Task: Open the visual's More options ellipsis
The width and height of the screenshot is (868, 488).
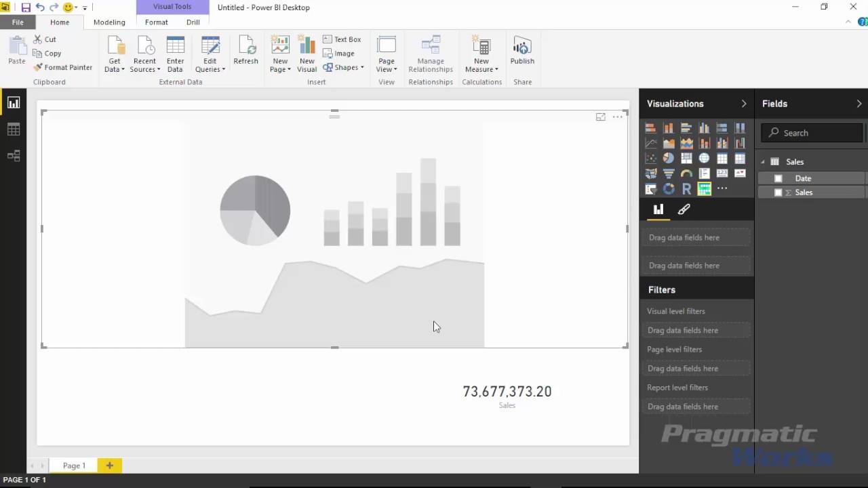Action: [x=617, y=117]
